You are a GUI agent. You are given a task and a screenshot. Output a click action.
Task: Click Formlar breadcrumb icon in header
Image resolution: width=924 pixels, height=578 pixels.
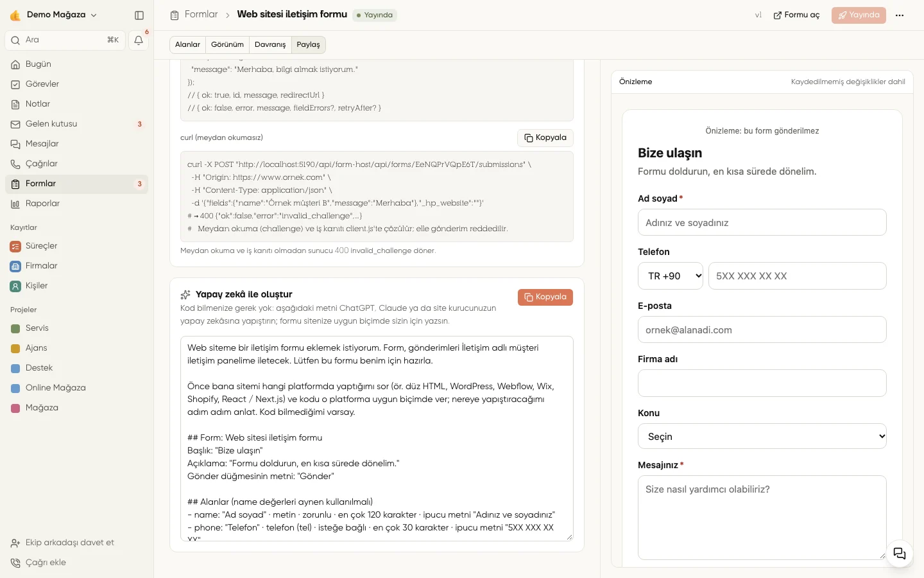[x=175, y=15]
